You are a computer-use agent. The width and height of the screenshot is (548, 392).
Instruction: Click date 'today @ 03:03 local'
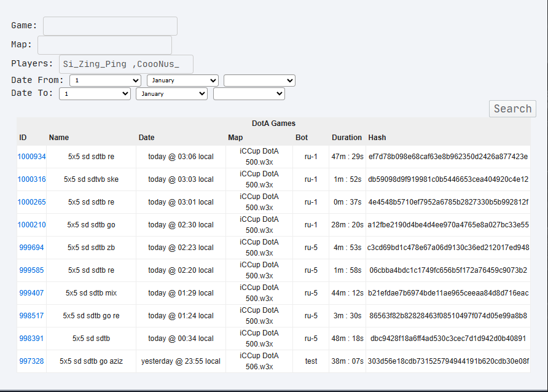pos(181,179)
